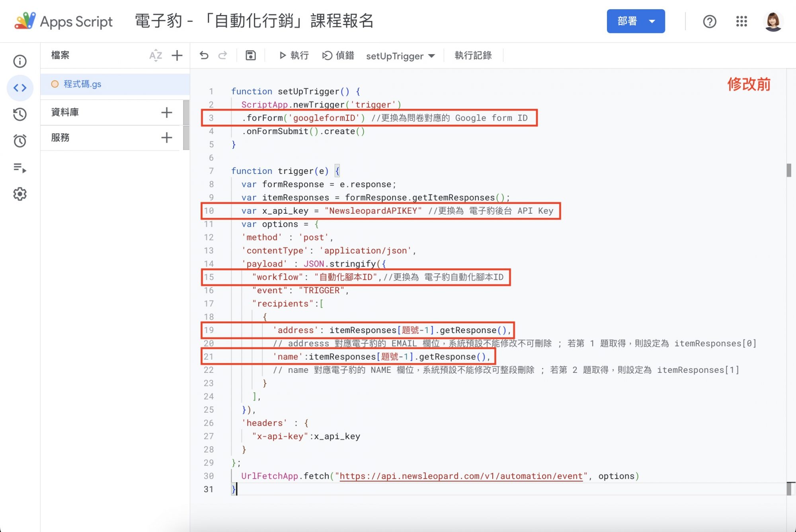
Task: Click the "NewsleopardAPIKEY" string in code
Action: click(x=373, y=210)
